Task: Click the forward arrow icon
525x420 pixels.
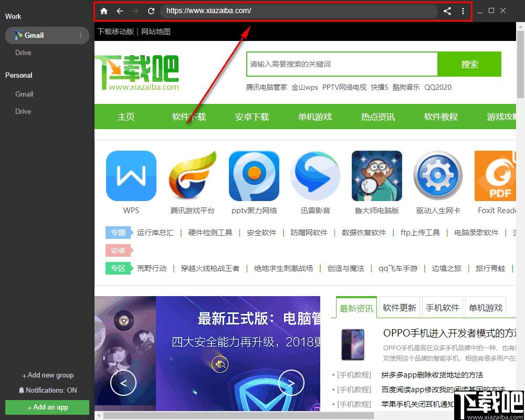Action: [135, 11]
